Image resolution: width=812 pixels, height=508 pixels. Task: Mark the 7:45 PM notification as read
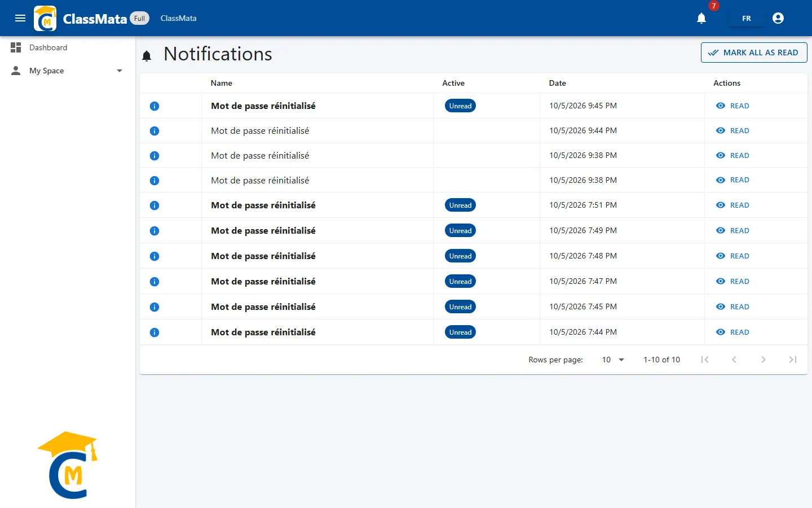(732, 306)
